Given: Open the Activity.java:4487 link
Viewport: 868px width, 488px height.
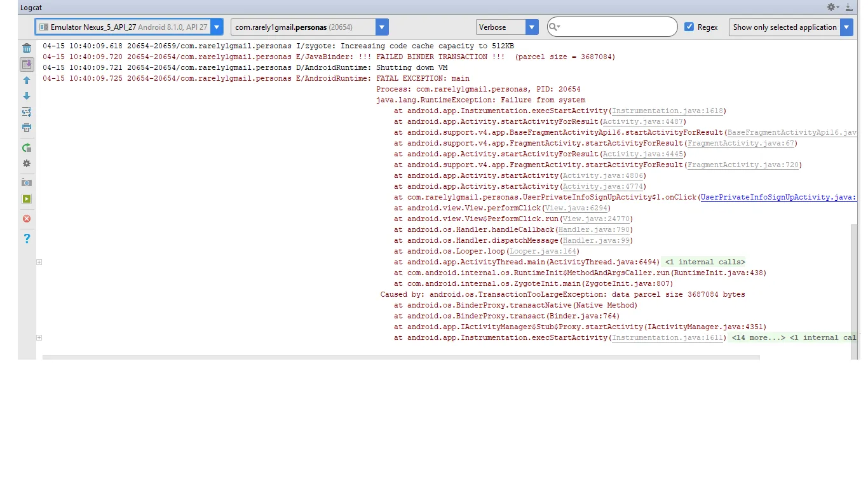Looking at the screenshot, I should coord(642,121).
